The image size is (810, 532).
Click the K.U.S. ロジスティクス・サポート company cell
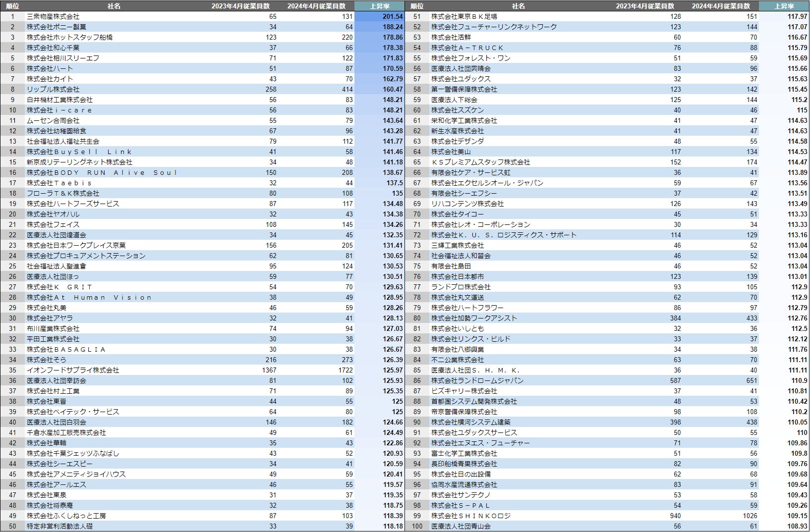pyautogui.click(x=519, y=235)
